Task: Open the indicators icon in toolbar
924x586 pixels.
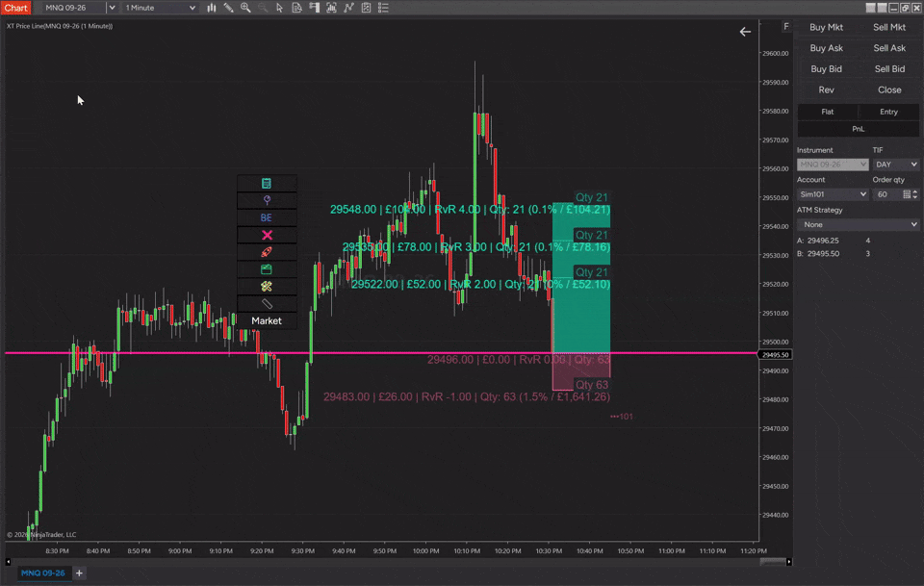Action: pyautogui.click(x=331, y=8)
